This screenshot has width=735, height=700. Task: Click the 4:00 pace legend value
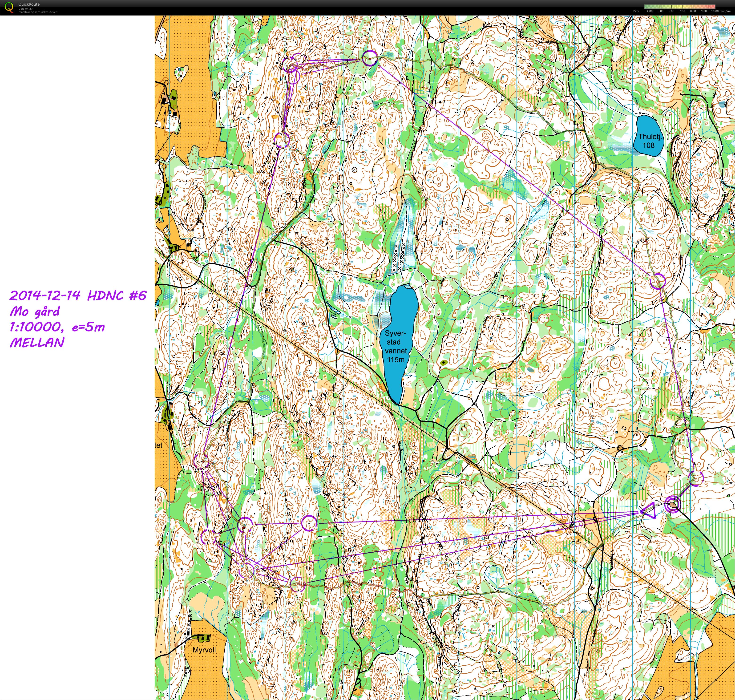click(650, 11)
